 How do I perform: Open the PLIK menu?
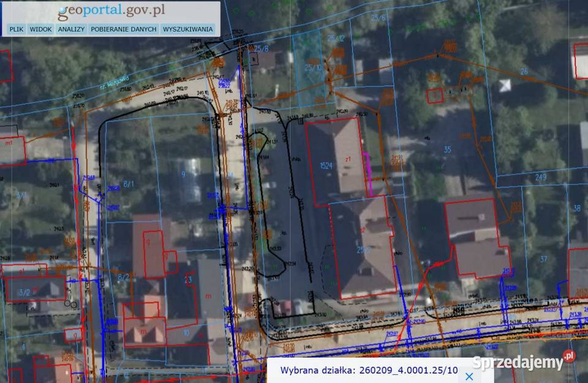[17, 29]
